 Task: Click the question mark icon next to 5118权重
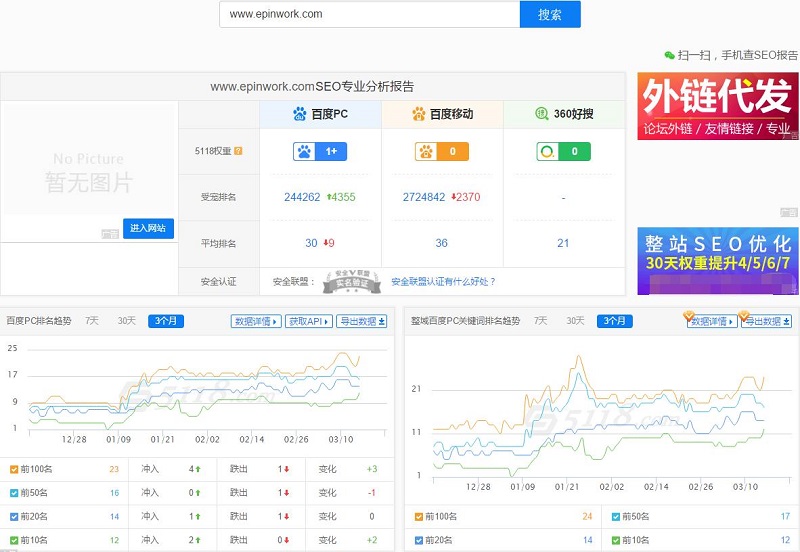pyautogui.click(x=238, y=151)
